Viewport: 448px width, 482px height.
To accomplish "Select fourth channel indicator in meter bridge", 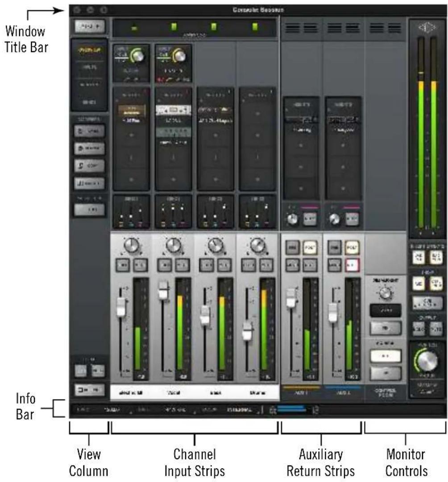I will click(255, 27).
